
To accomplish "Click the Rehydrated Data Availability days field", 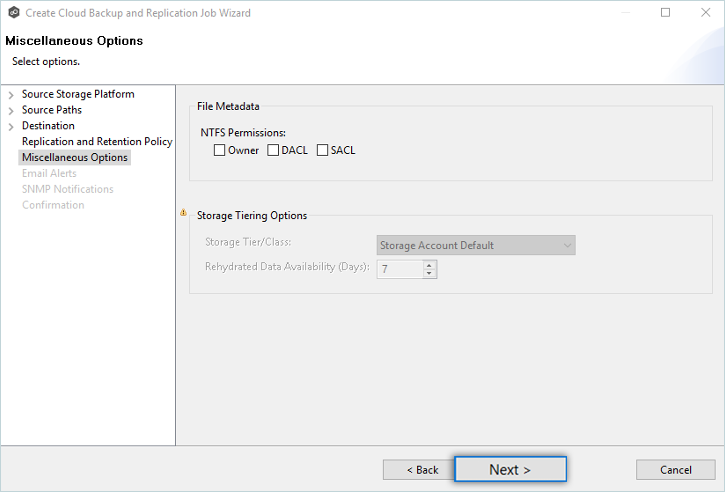I will (400, 269).
